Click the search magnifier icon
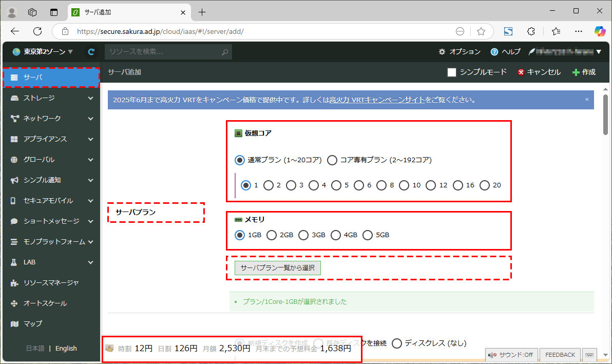612x364 pixels. [225, 52]
